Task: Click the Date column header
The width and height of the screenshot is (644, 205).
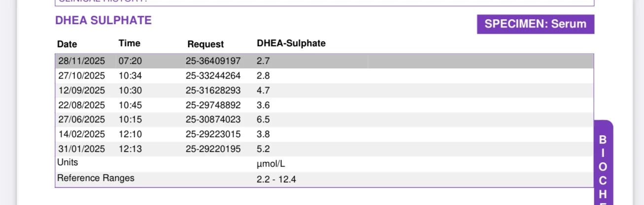Action: [67, 44]
